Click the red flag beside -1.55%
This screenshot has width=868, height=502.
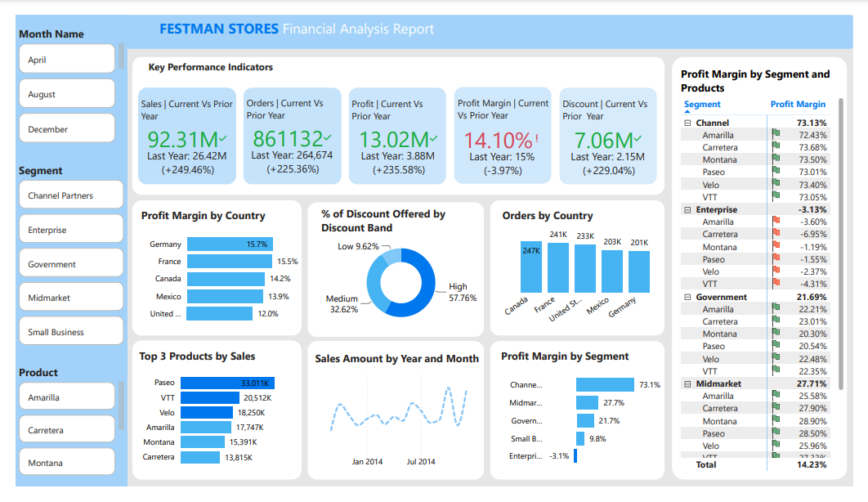(x=776, y=258)
